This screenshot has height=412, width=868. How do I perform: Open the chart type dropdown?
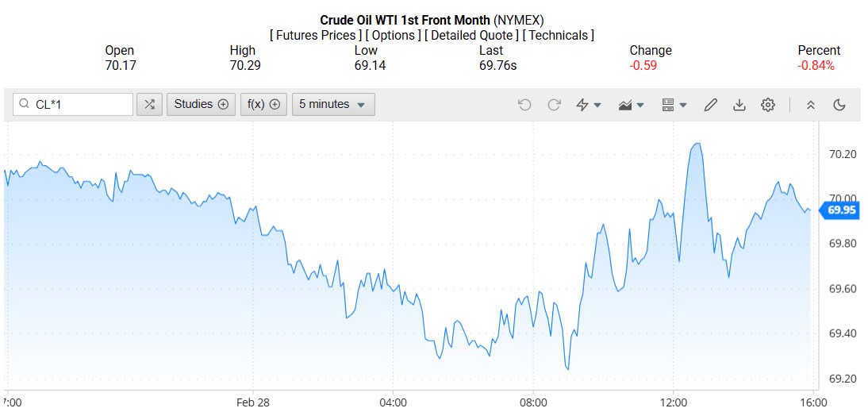coord(631,104)
